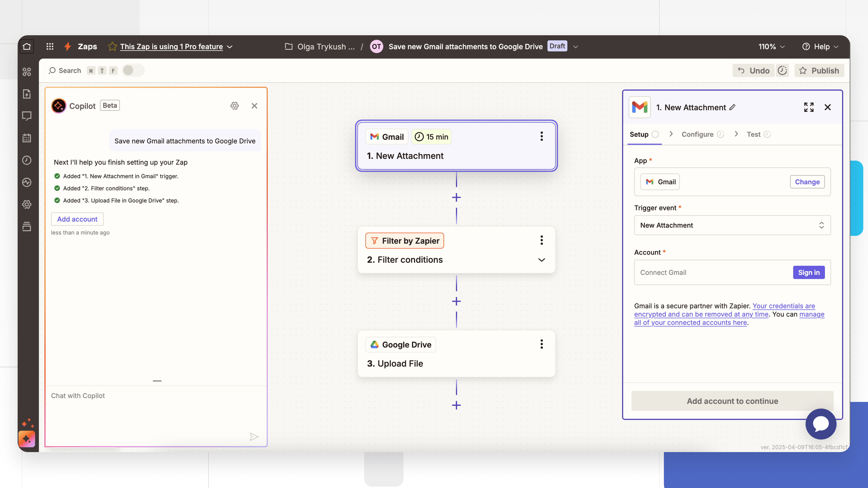Sign in to connect Gmail

(809, 272)
